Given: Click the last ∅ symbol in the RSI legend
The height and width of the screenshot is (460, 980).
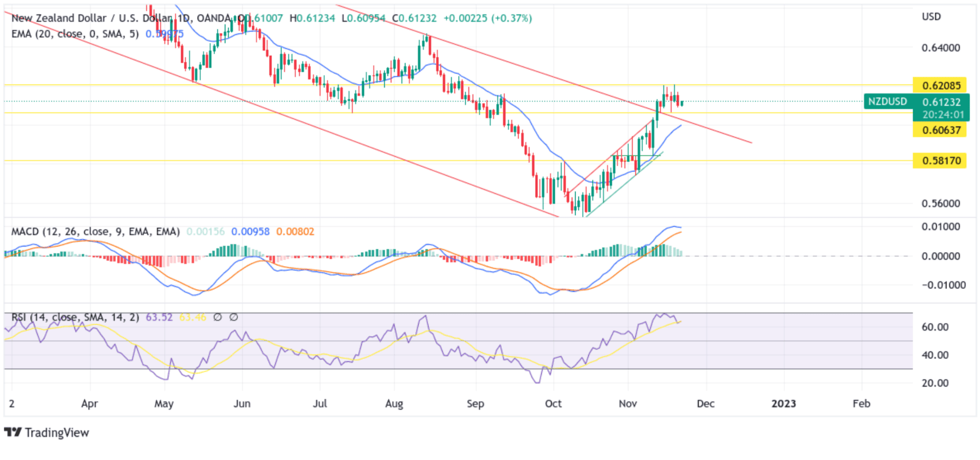Looking at the screenshot, I should pyautogui.click(x=234, y=317).
